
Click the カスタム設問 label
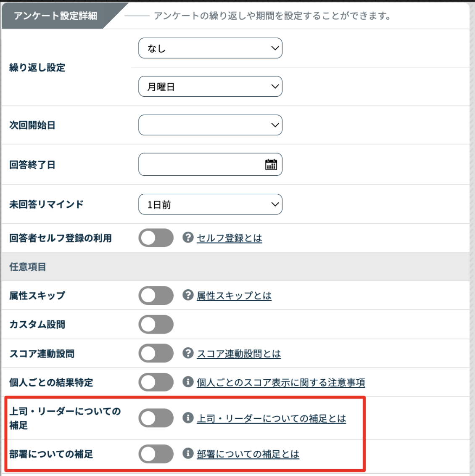point(37,325)
